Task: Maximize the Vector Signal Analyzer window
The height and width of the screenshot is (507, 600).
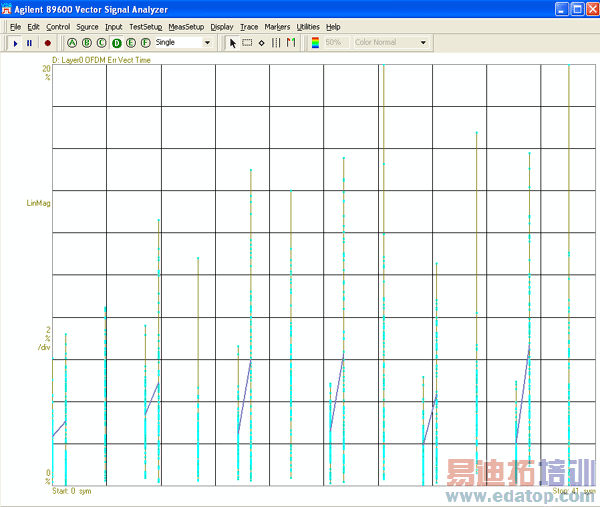Action: click(577, 9)
